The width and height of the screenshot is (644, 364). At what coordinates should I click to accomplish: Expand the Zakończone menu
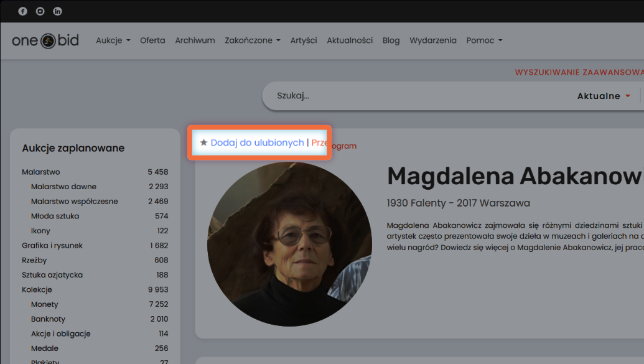pyautogui.click(x=252, y=40)
